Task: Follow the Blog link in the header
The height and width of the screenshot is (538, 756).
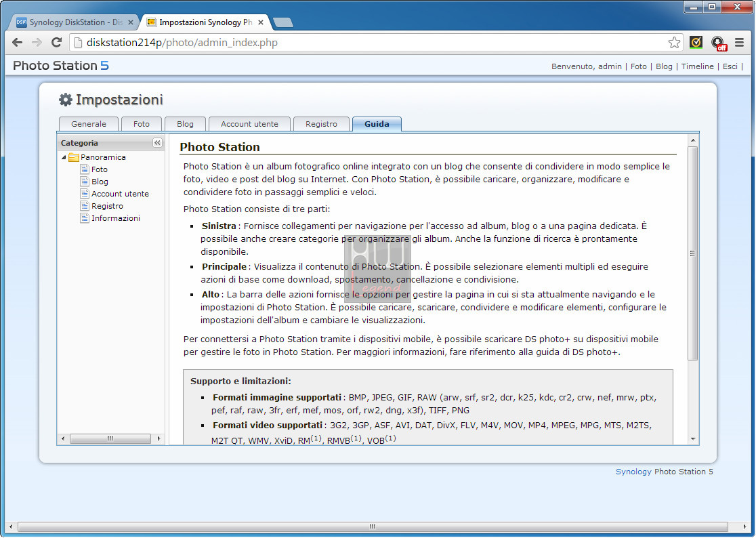Action: point(664,66)
